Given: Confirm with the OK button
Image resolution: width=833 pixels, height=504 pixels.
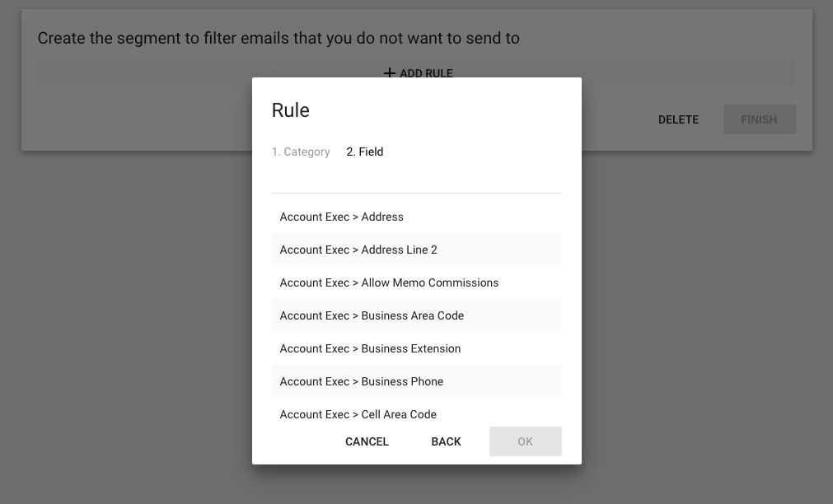Looking at the screenshot, I should (526, 441).
